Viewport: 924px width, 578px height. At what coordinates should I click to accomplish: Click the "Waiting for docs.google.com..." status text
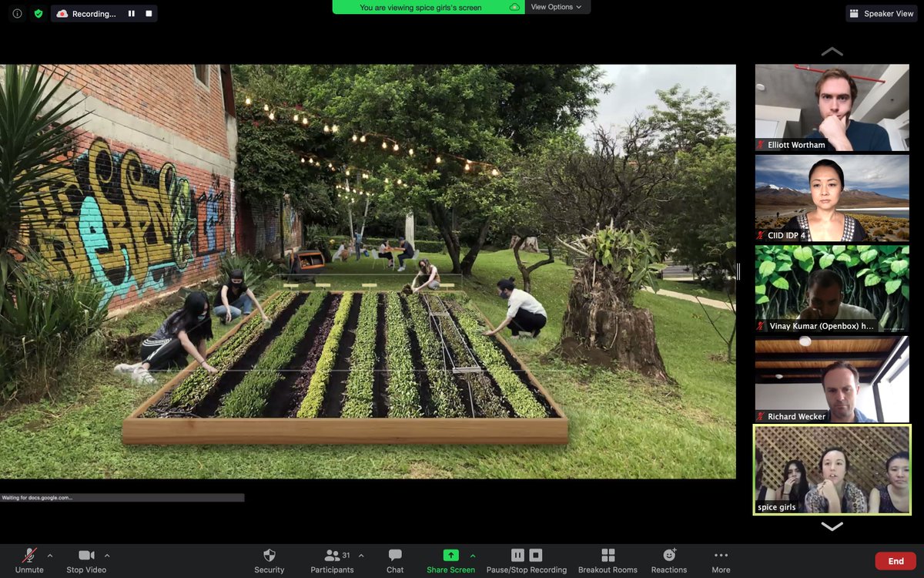click(x=37, y=498)
